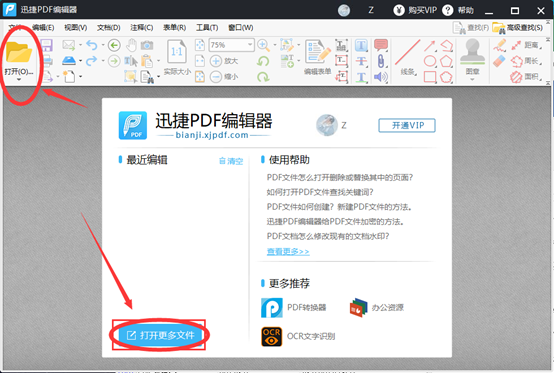Click the purple Save floppy icon
This screenshot has height=373, width=554.
pyautogui.click(x=46, y=45)
